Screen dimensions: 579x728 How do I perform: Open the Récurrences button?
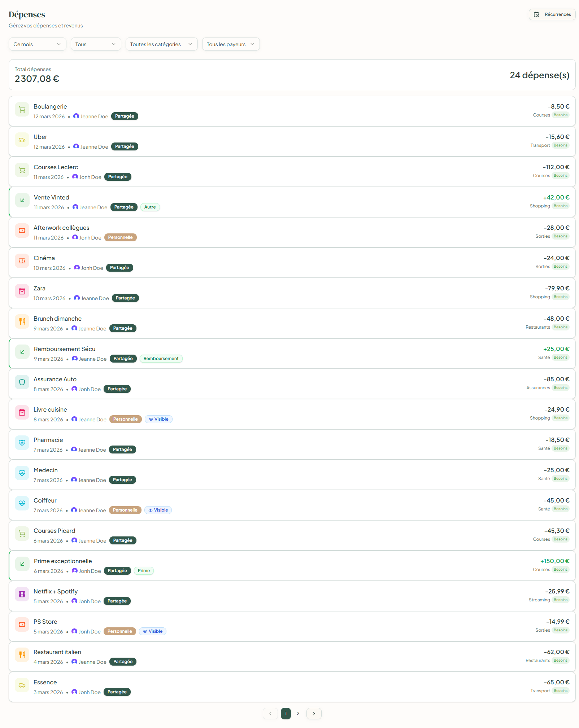[552, 14]
